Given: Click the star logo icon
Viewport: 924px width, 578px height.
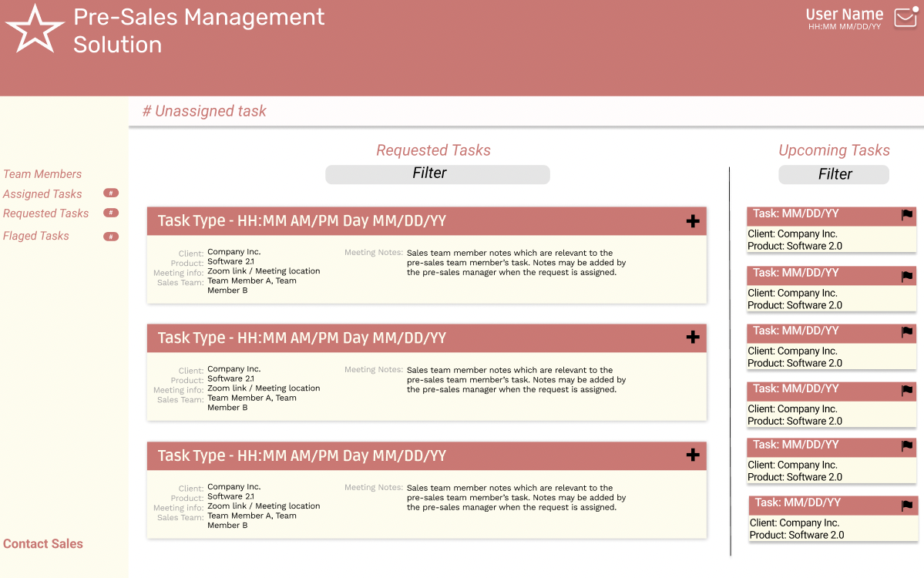Looking at the screenshot, I should (35, 30).
